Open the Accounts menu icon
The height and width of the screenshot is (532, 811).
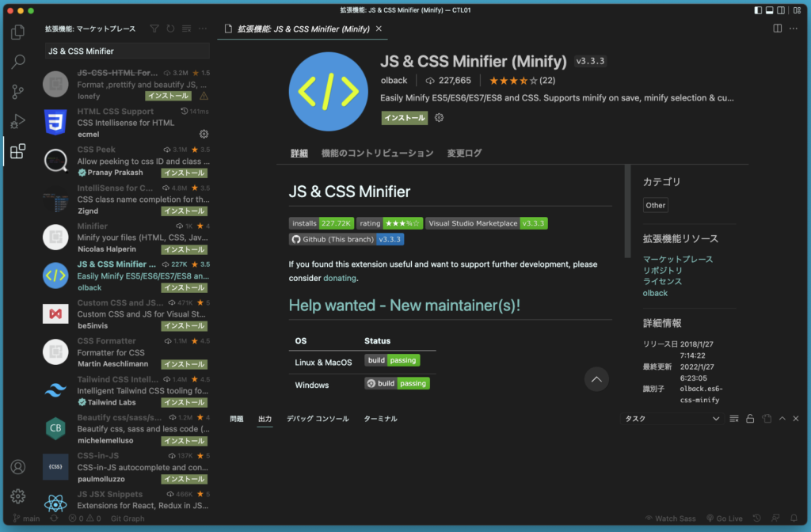coord(17,467)
